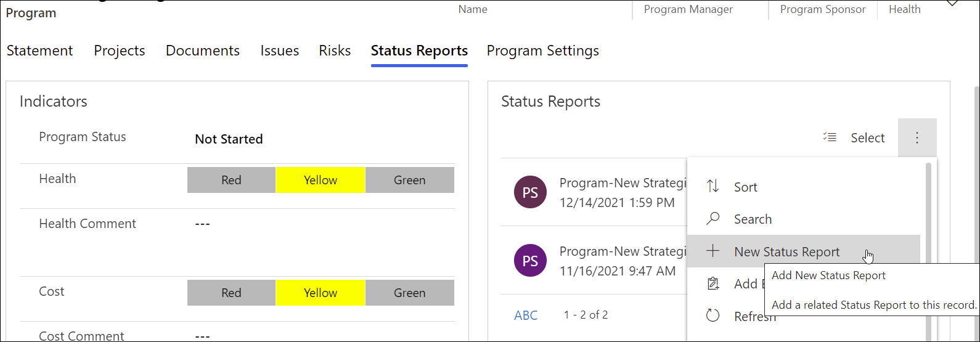The width and height of the screenshot is (980, 342).
Task: Click the Sort arrows icon in menu
Action: (713, 187)
